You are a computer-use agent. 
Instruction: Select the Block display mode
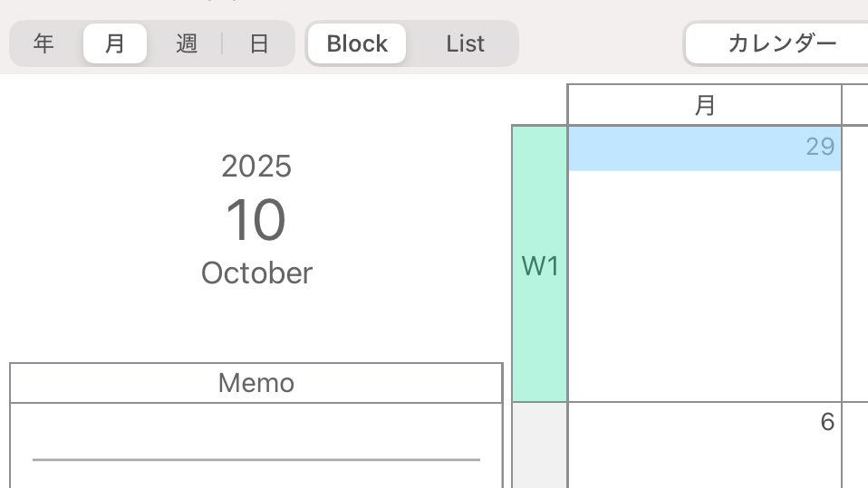click(x=357, y=43)
